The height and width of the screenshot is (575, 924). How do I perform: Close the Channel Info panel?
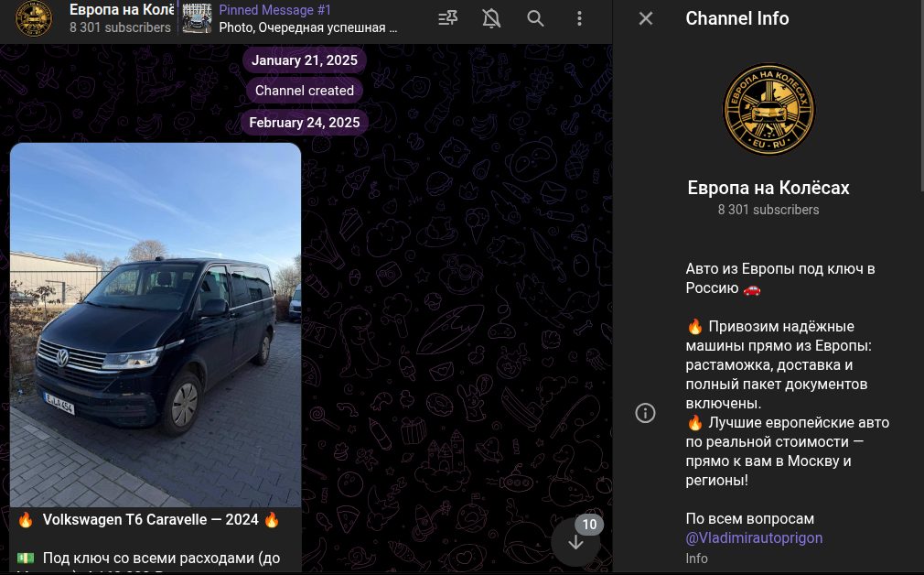point(646,19)
